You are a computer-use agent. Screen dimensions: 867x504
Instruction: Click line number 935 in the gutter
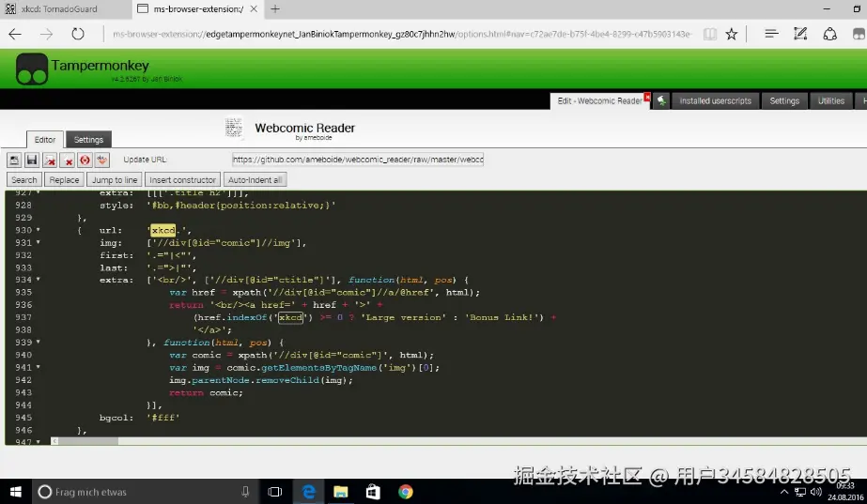(23, 292)
